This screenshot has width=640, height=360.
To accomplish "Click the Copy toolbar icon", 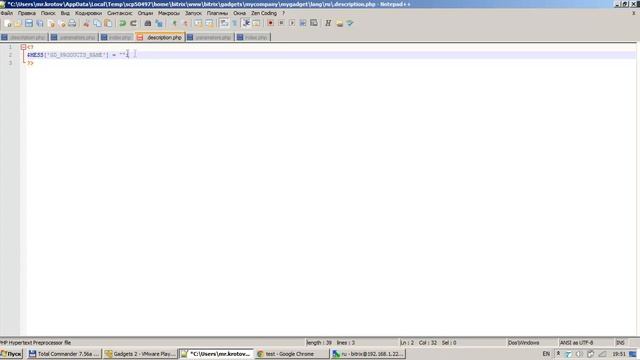I will [x=97, y=24].
